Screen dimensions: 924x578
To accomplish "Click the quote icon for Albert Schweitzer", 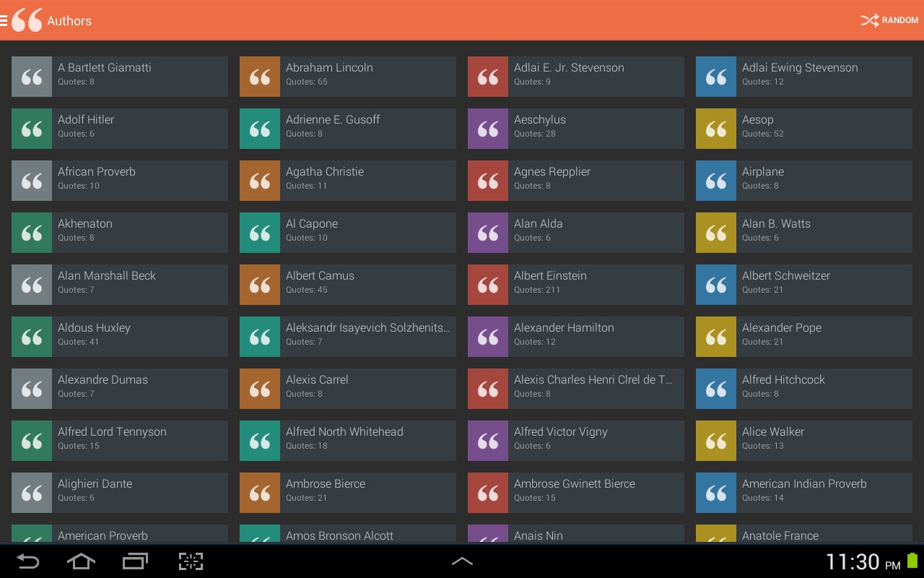I will point(716,285).
